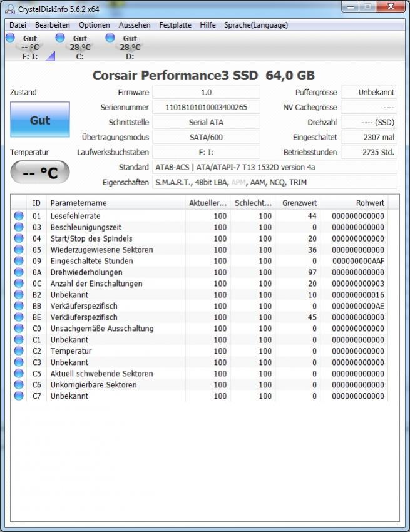Click status orb for BB Verkäuferspezifisch row

pos(19,305)
